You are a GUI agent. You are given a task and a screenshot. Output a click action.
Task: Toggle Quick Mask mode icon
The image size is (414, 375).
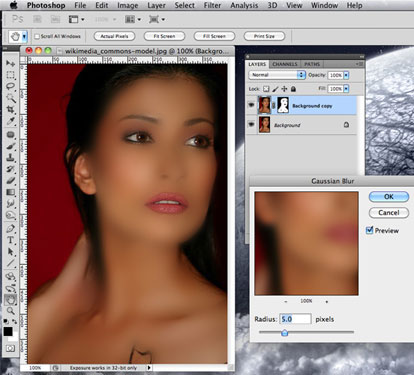[x=10, y=348]
